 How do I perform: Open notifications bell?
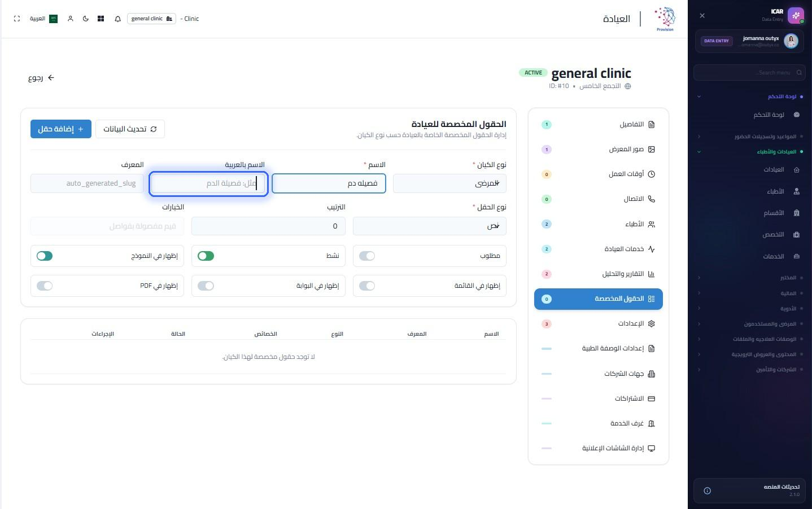click(117, 19)
